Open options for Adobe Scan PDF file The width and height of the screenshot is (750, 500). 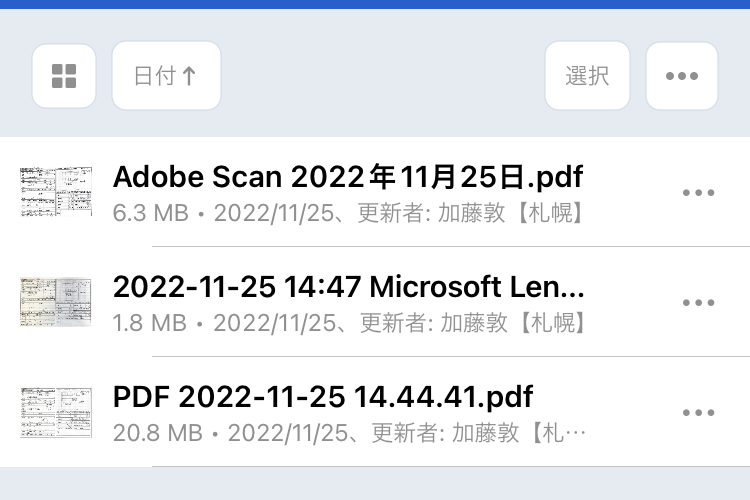[x=698, y=193]
